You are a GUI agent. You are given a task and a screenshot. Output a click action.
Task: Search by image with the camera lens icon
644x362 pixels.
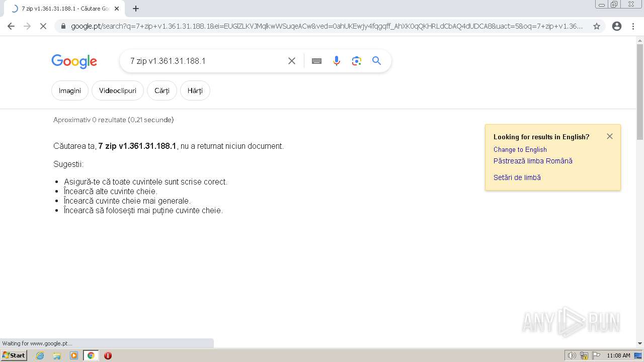[357, 61]
